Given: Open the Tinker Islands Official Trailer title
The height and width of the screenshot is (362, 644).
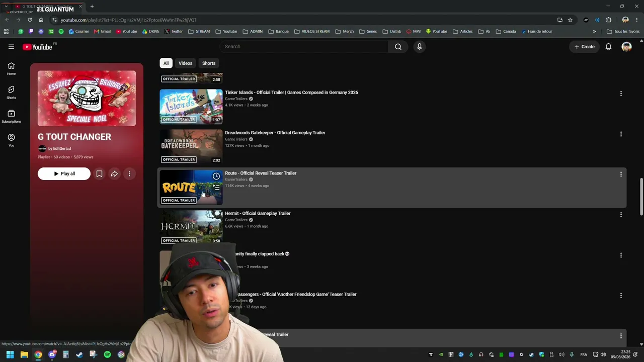Looking at the screenshot, I should (x=291, y=93).
